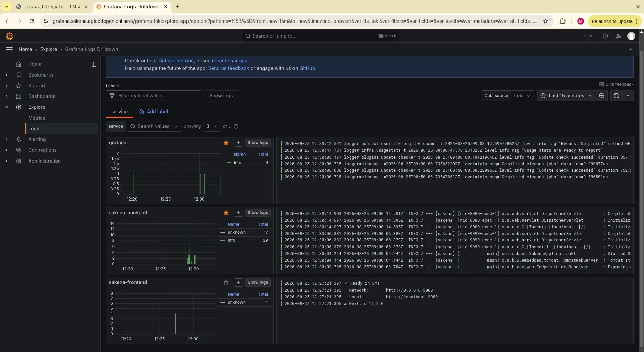Image resolution: width=644 pixels, height=352 pixels.
Task: Open the news feed RSS icon
Action: click(x=618, y=36)
